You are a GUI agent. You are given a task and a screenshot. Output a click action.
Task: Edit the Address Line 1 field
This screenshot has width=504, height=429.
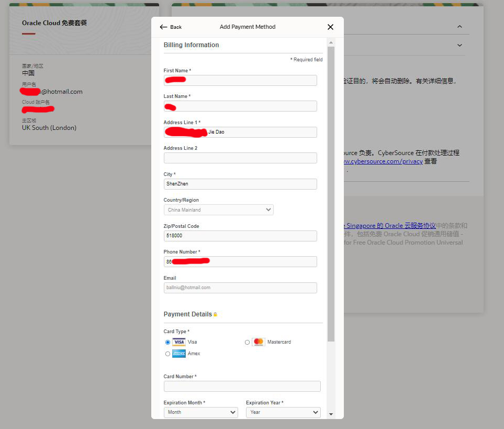coord(240,132)
